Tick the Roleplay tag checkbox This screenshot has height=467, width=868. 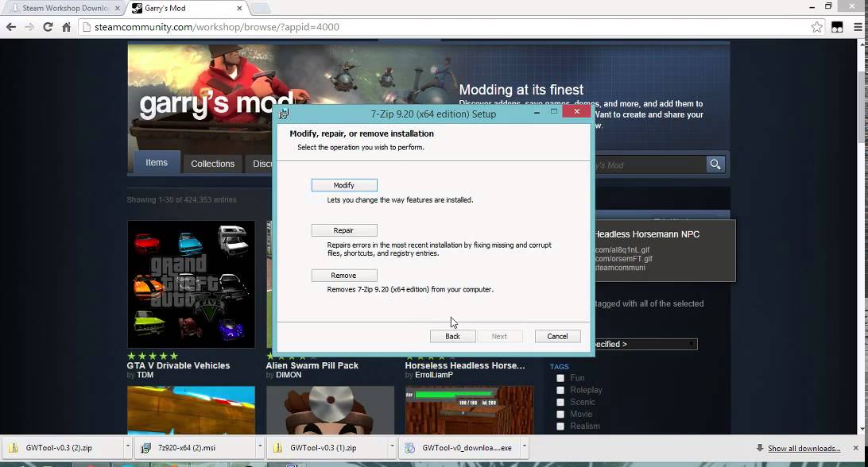pyautogui.click(x=560, y=390)
